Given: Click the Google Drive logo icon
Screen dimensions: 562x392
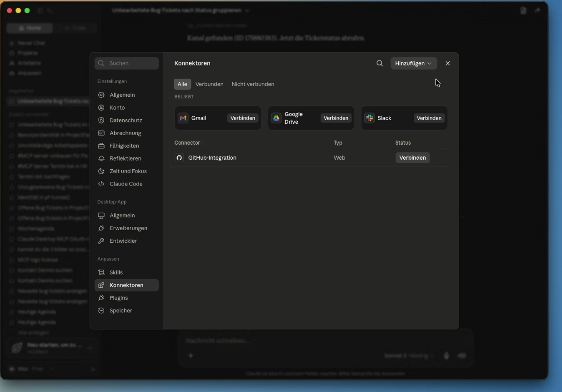Looking at the screenshot, I should [276, 118].
